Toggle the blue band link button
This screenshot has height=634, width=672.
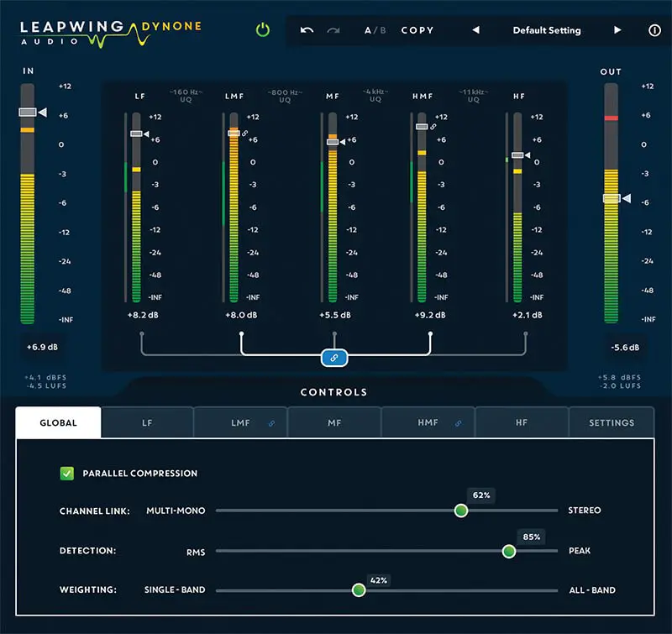pos(333,358)
